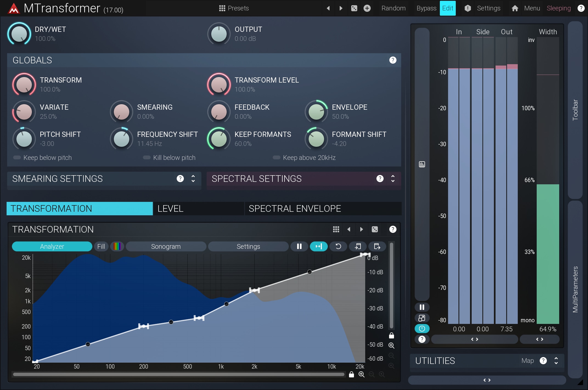This screenshot has width=588, height=390.
Task: Click the Globals section help icon
Action: tap(393, 60)
